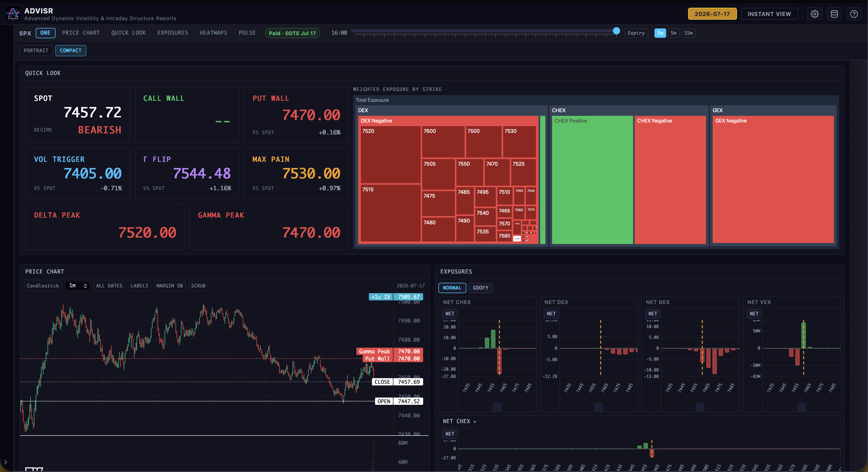
Task: Click the scroll handle under NET DEX chart
Action: click(x=598, y=407)
